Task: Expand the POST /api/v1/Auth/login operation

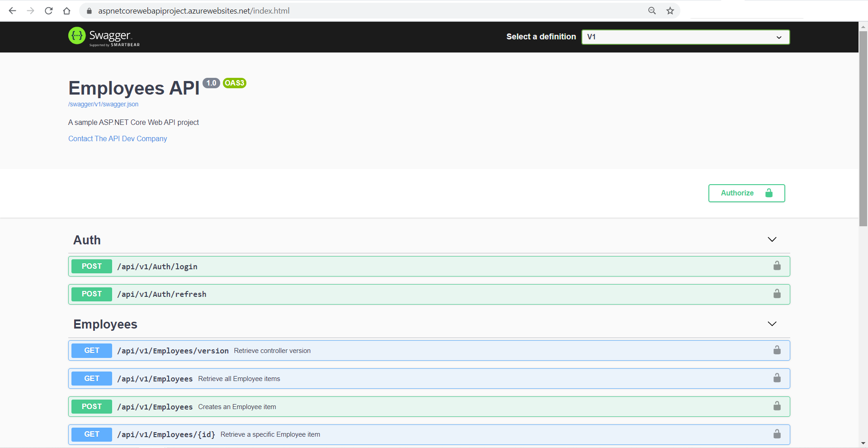Action: (429, 267)
